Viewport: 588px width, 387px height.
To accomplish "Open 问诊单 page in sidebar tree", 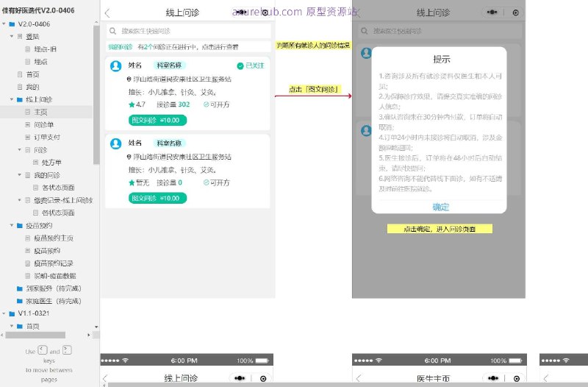I will click(44, 124).
